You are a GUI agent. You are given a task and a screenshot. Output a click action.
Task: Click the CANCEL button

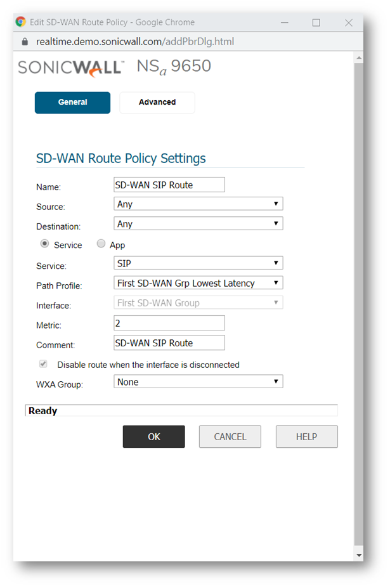[x=230, y=436]
